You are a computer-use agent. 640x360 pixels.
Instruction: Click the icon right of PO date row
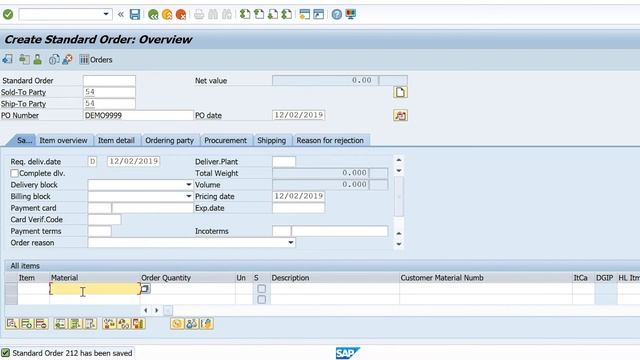(400, 116)
